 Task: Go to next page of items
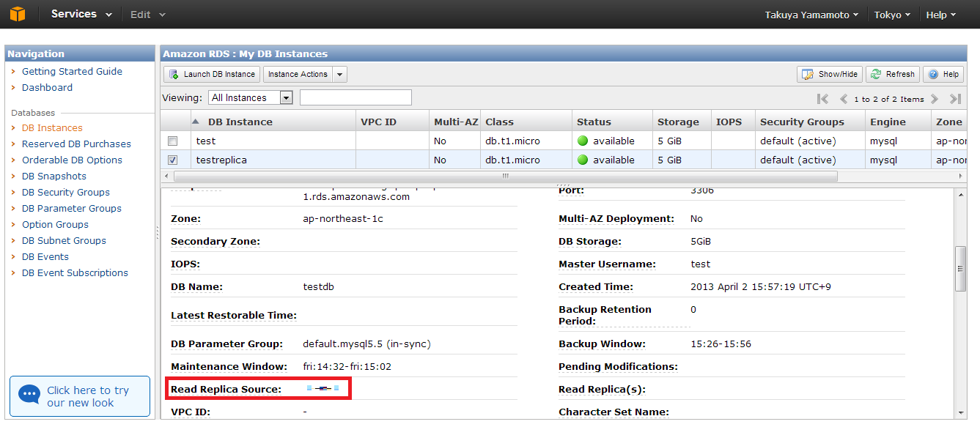[935, 99]
